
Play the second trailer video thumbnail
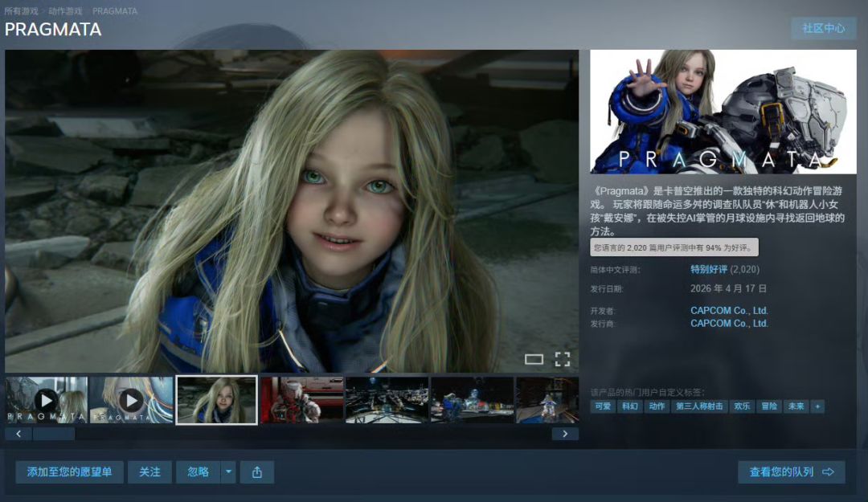pos(131,400)
